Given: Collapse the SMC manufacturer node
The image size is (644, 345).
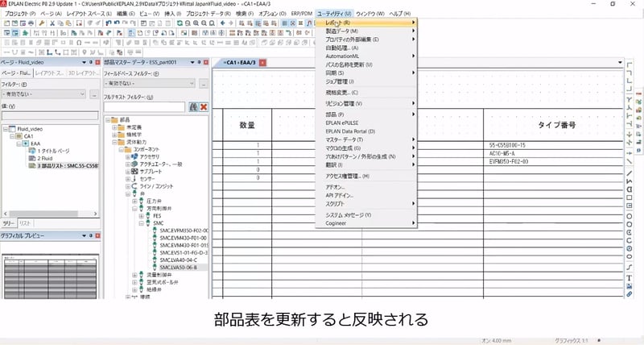Looking at the screenshot, I should pos(142,222).
